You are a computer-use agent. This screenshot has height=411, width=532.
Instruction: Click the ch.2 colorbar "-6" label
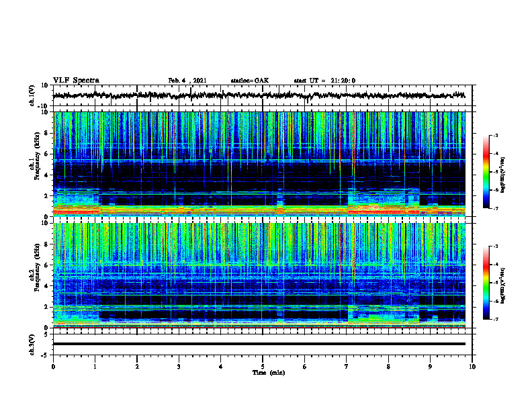pyautogui.click(x=495, y=301)
